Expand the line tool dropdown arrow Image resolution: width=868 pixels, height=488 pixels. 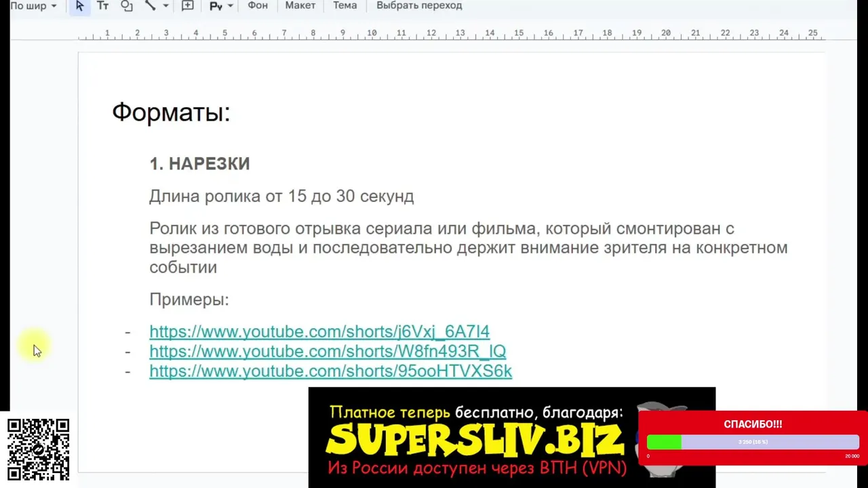(165, 5)
